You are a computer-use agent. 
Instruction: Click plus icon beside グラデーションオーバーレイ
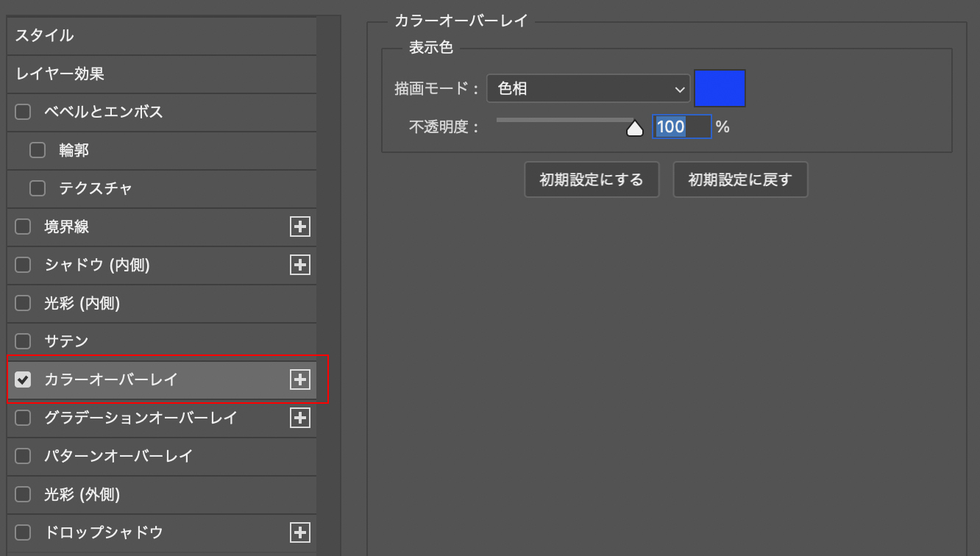[299, 418]
